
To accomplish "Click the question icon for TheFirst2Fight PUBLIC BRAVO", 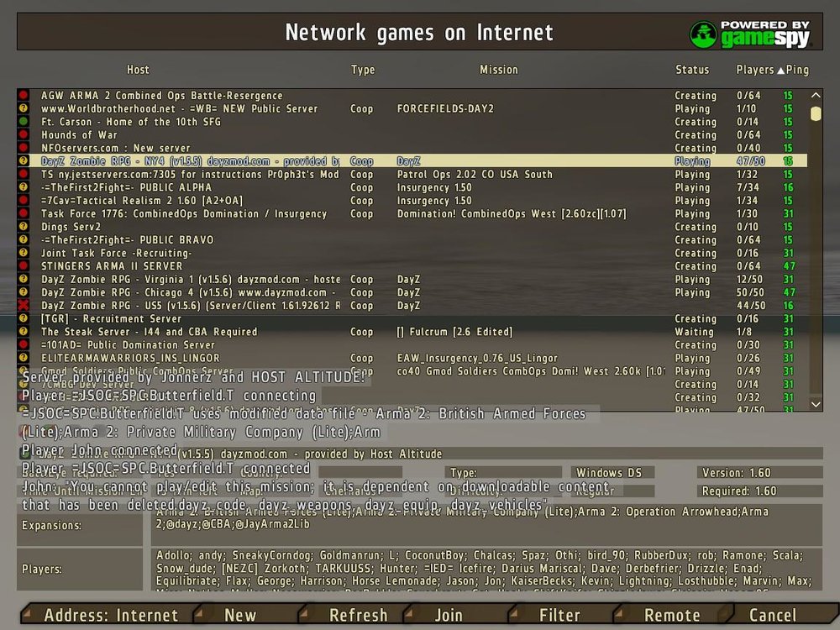I will (x=23, y=239).
